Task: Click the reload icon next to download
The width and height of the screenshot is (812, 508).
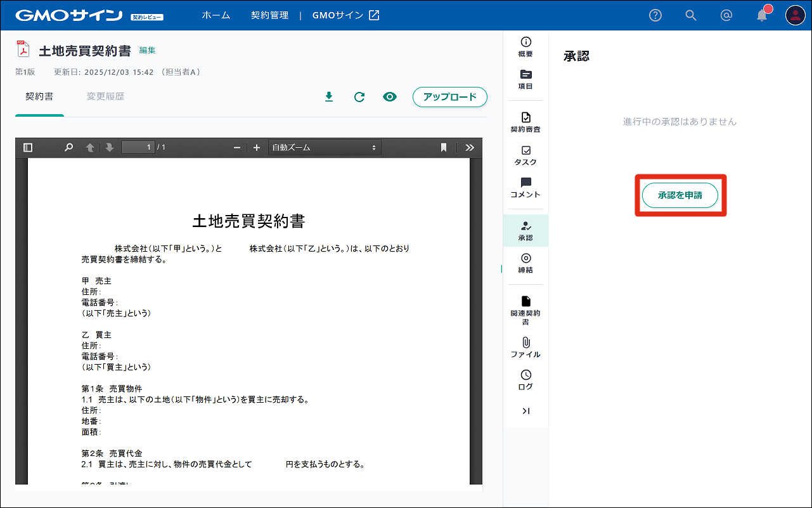Action: 359,97
